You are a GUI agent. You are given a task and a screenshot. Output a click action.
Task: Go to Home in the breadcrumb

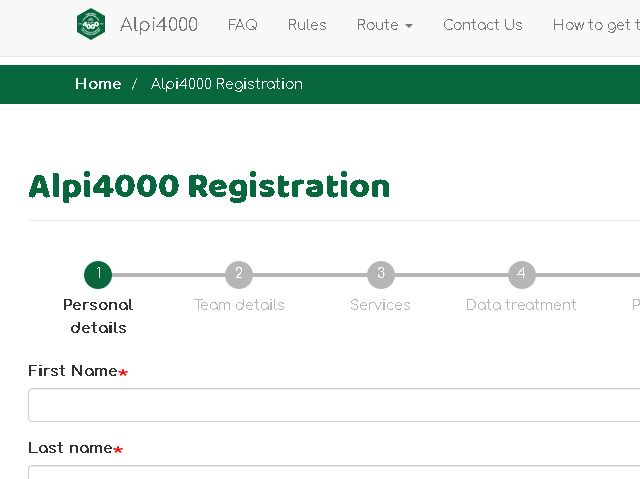[98, 84]
